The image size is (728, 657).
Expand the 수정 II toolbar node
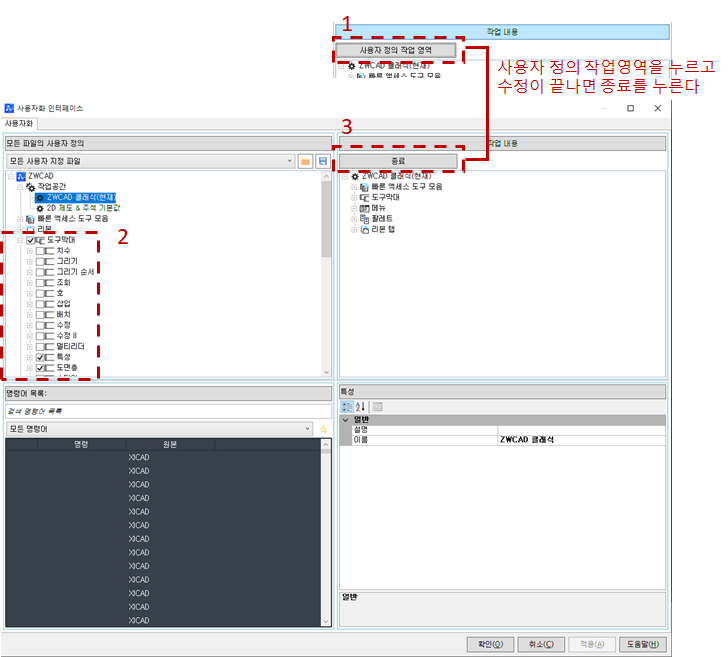[x=30, y=336]
